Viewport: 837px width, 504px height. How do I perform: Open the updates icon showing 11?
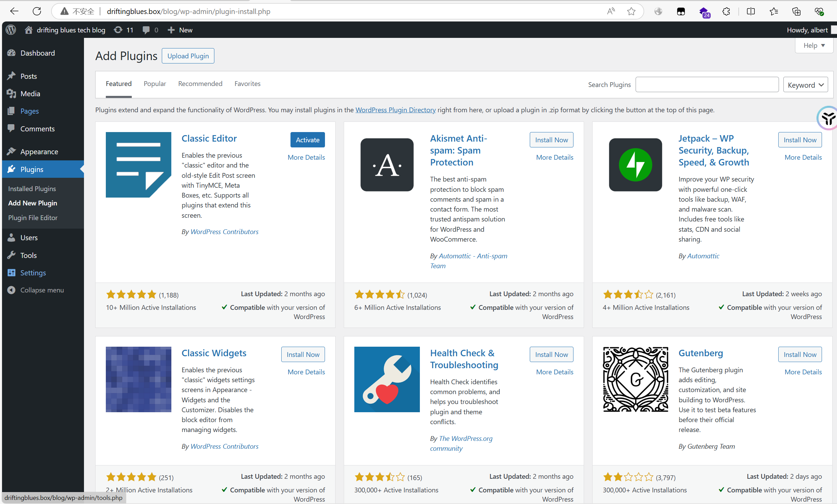point(123,30)
